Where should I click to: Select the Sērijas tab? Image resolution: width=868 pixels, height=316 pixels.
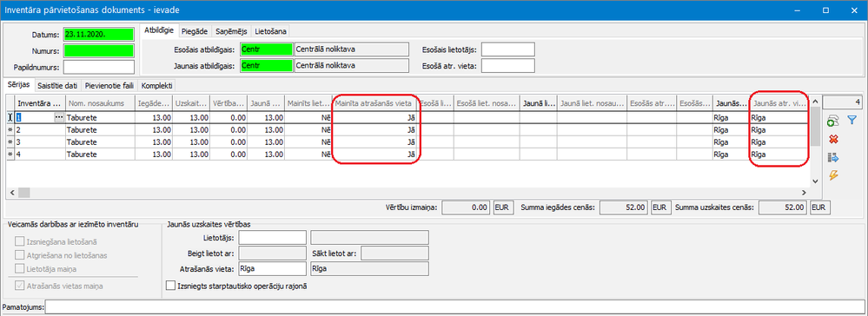19,85
